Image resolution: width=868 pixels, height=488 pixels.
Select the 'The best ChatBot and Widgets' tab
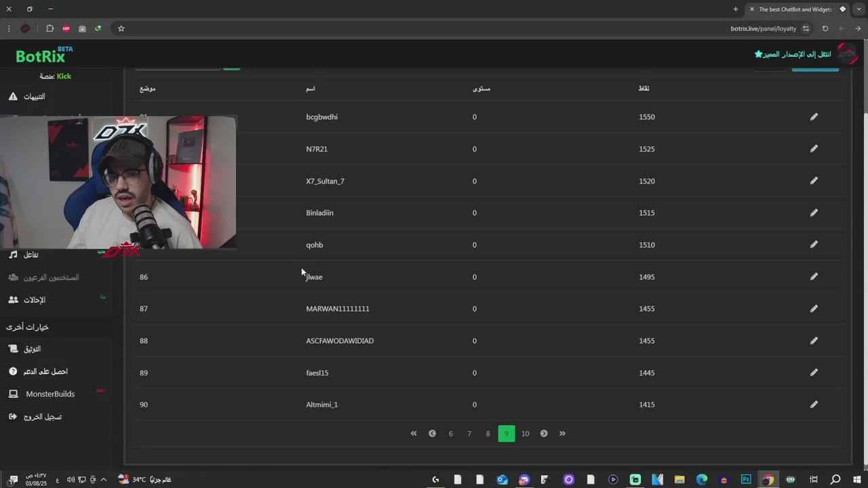tap(797, 9)
